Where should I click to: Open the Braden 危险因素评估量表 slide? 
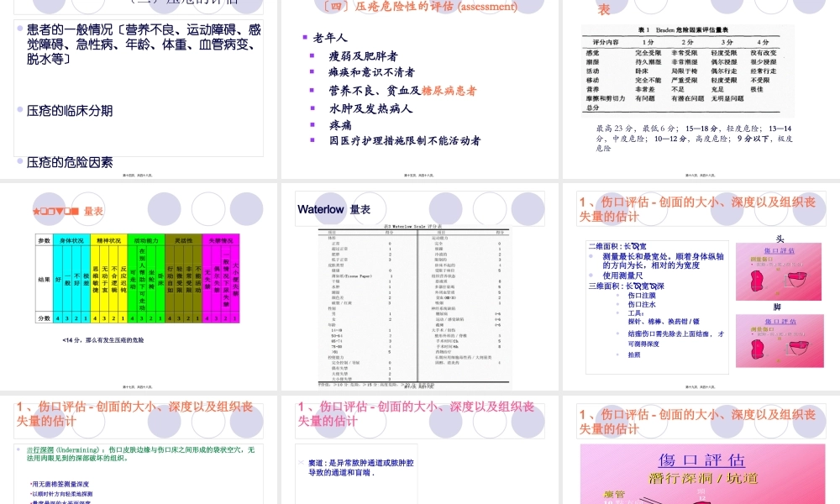pos(701,88)
